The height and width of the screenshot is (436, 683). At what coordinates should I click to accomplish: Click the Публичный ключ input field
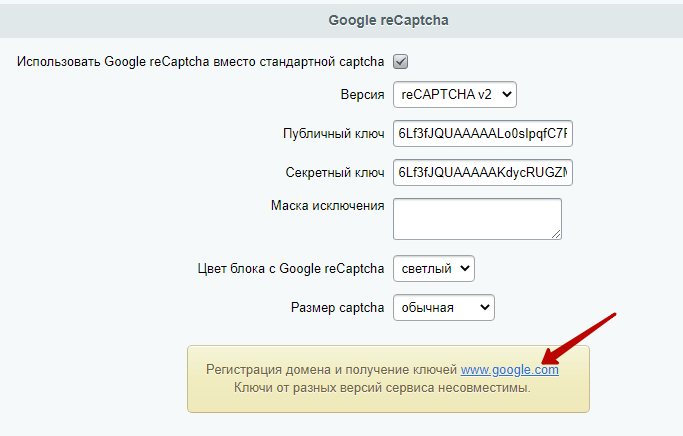(483, 133)
